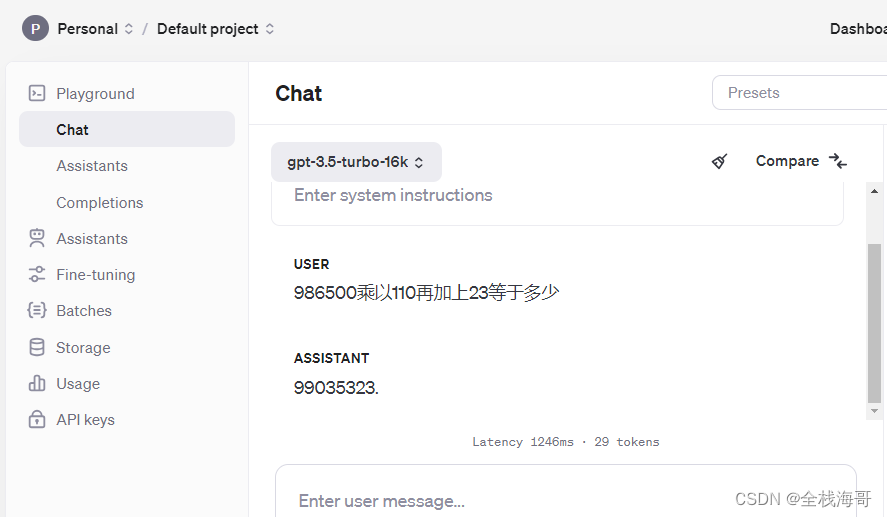The height and width of the screenshot is (517, 887).
Task: Click the Usage bar chart icon
Action: coord(37,383)
